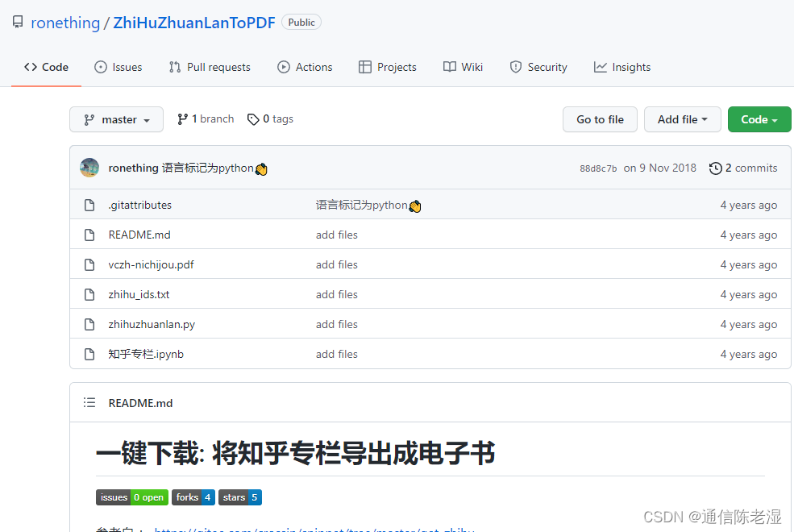
Task: Click the file icon beside 知乎专栏.ipynb
Action: 89,355
